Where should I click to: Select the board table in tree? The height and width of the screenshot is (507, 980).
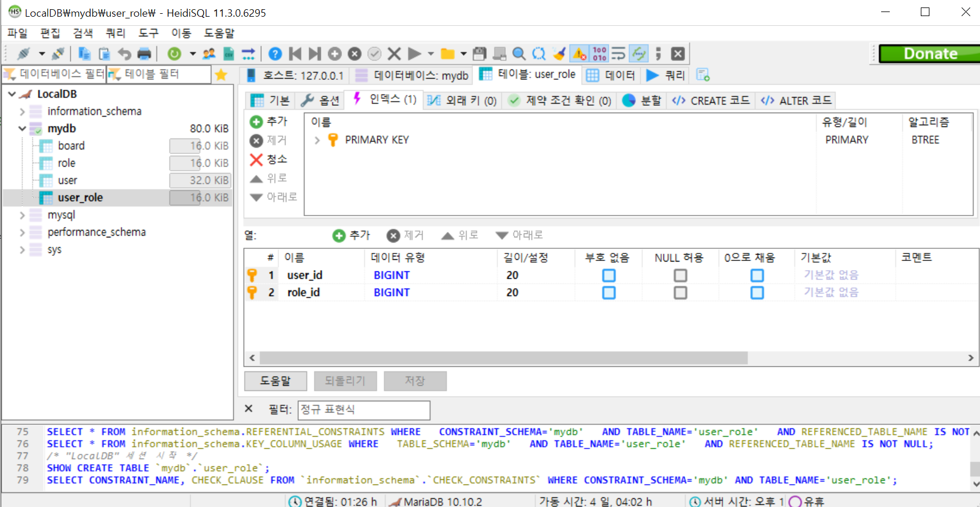71,145
